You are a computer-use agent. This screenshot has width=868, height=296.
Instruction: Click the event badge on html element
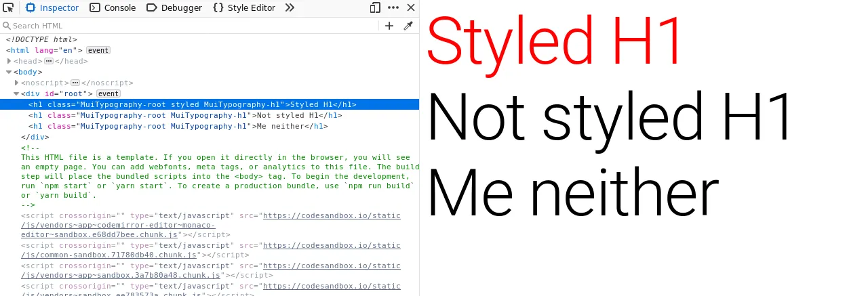[98, 51]
